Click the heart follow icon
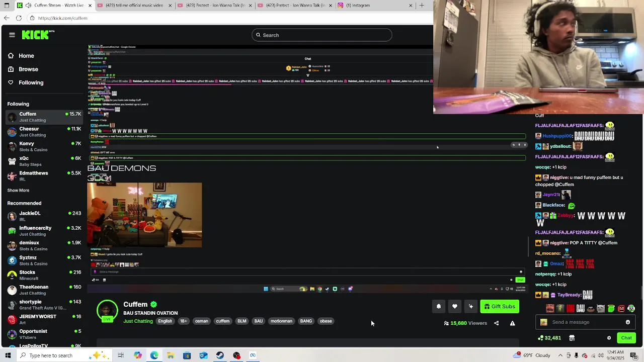This screenshot has width=644, height=362. pyautogui.click(x=455, y=307)
